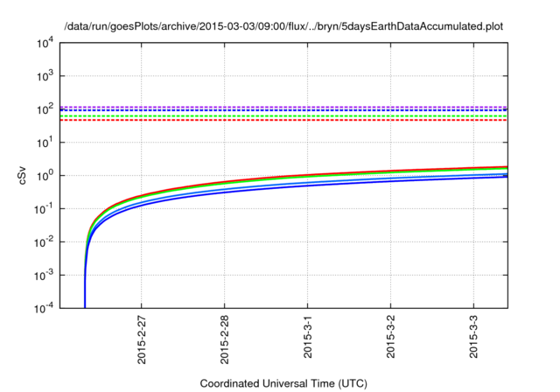
Task: Click the plot file path title
Action: [283, 26]
